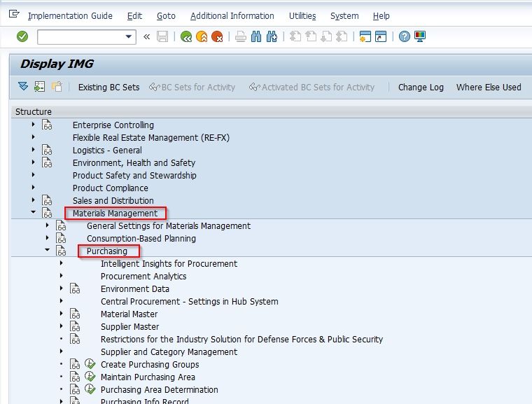Open the Additional Information menu
Image resolution: width=532 pixels, height=404 pixels.
[x=232, y=16]
